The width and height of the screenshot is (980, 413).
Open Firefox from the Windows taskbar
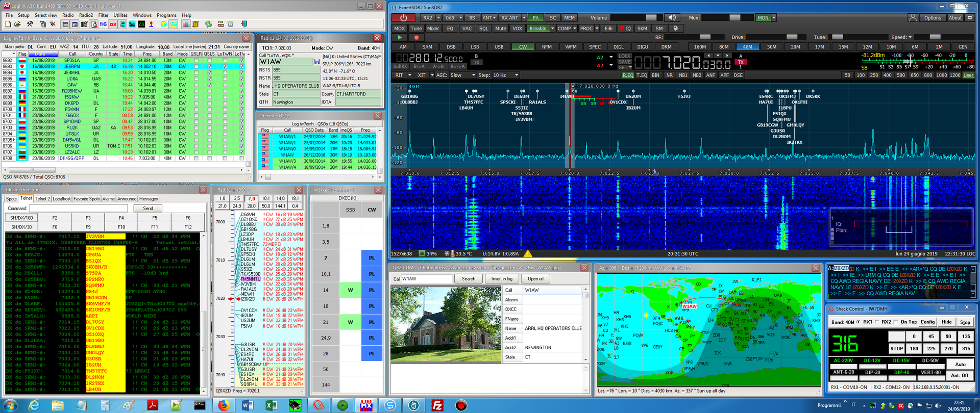[224, 405]
